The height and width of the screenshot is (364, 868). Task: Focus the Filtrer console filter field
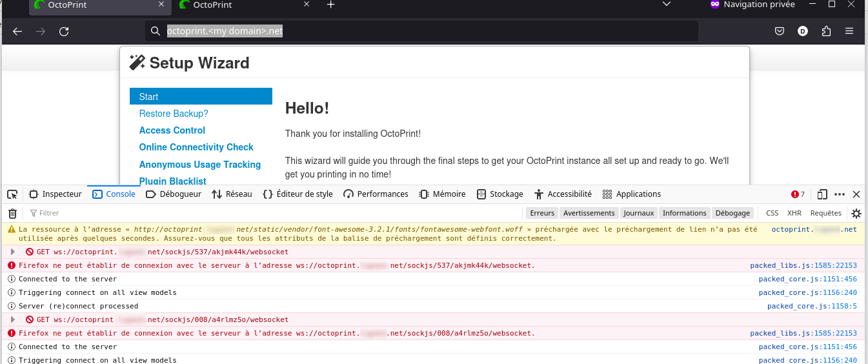click(274, 213)
